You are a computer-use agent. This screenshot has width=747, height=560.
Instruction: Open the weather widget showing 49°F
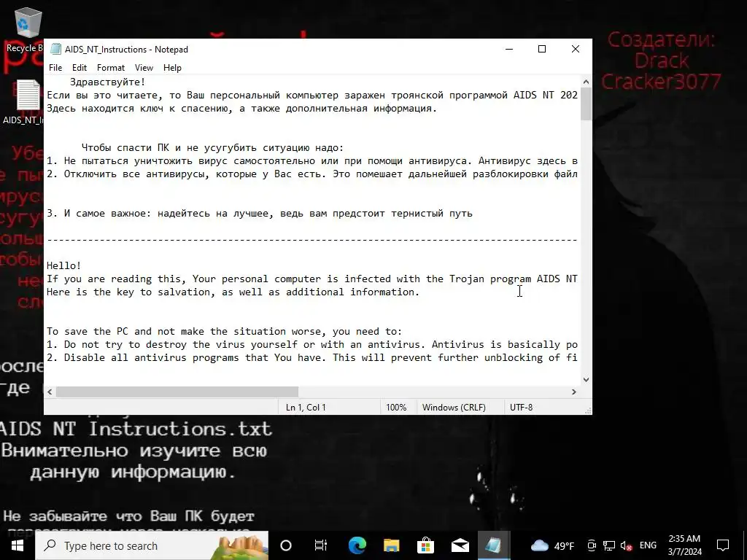point(553,545)
